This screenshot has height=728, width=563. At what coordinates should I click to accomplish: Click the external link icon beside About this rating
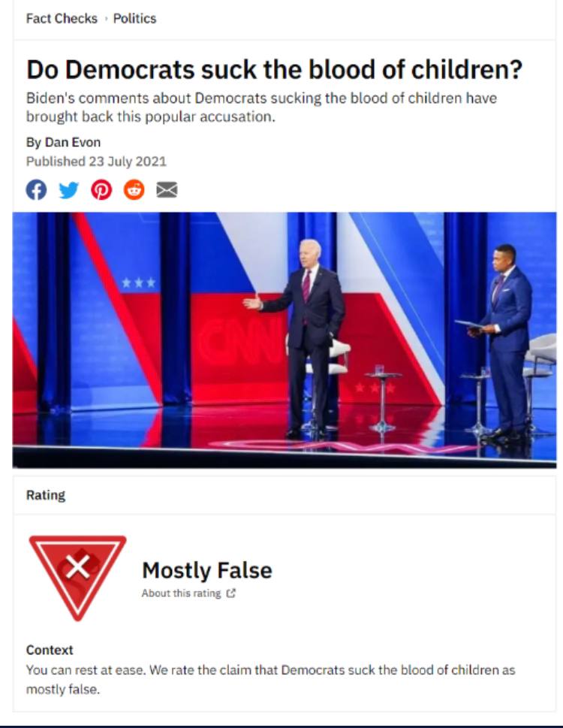pyautogui.click(x=231, y=594)
